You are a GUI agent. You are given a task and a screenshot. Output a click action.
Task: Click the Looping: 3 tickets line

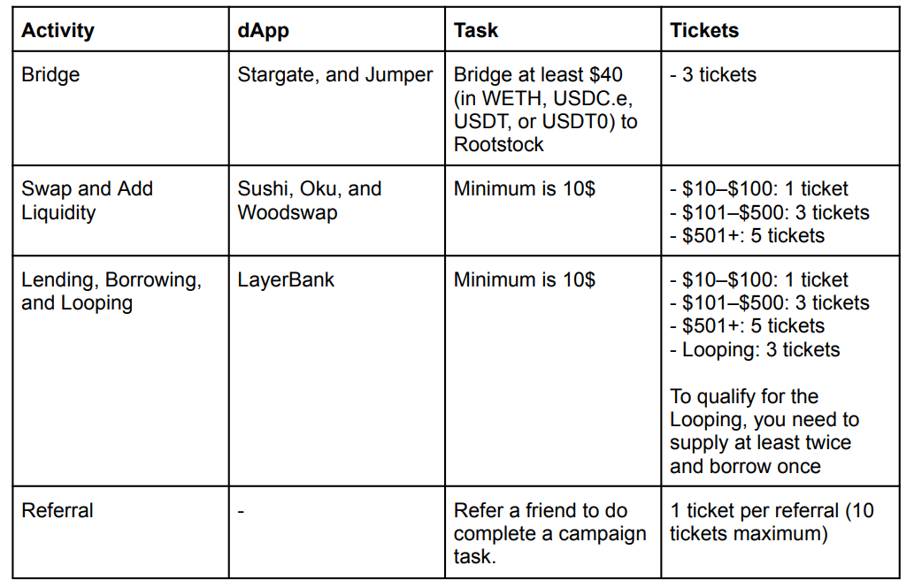pyautogui.click(x=755, y=349)
